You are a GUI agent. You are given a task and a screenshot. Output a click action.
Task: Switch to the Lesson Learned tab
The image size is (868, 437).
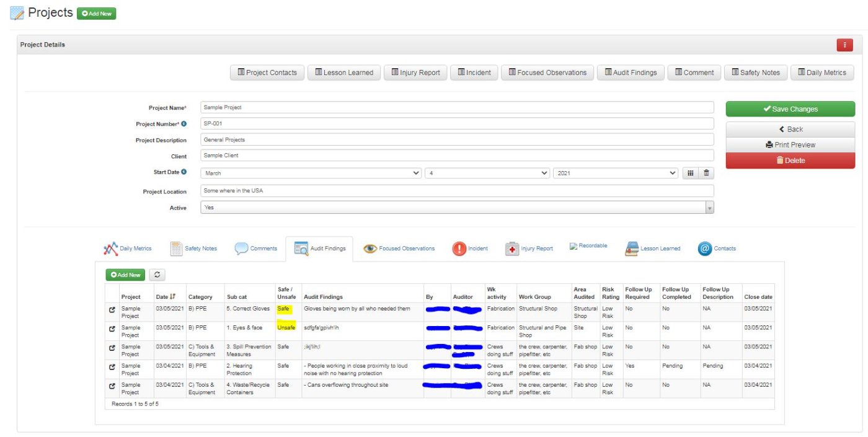point(653,249)
